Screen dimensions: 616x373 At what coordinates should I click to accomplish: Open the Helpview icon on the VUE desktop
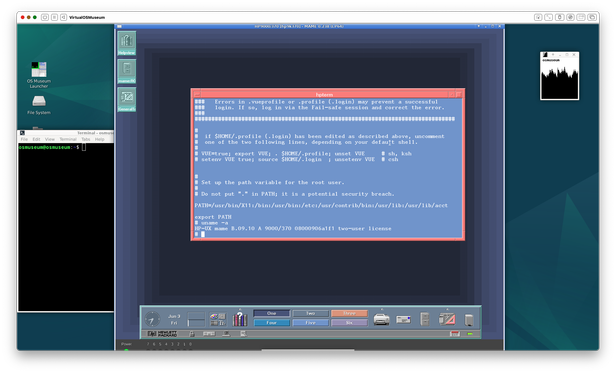[126, 43]
